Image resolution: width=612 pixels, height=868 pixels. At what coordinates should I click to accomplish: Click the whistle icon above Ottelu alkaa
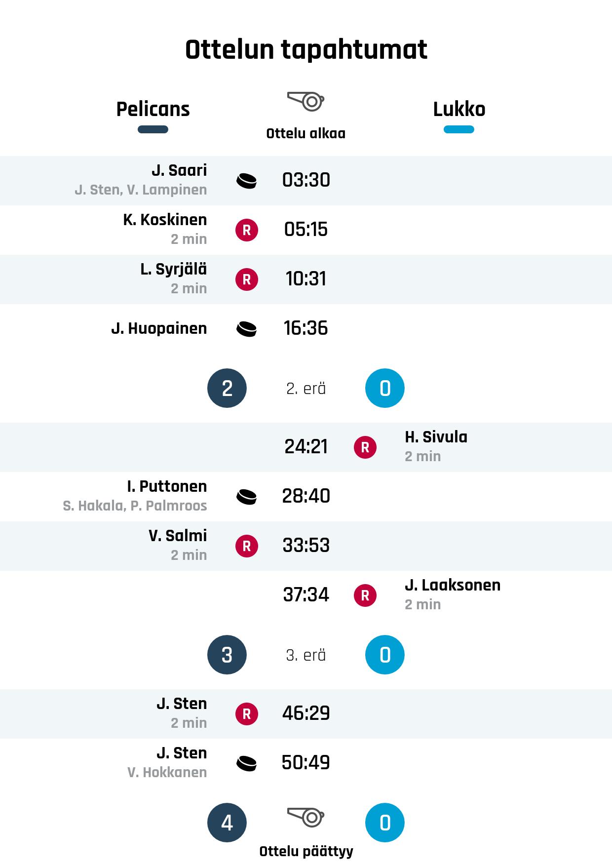(306, 101)
